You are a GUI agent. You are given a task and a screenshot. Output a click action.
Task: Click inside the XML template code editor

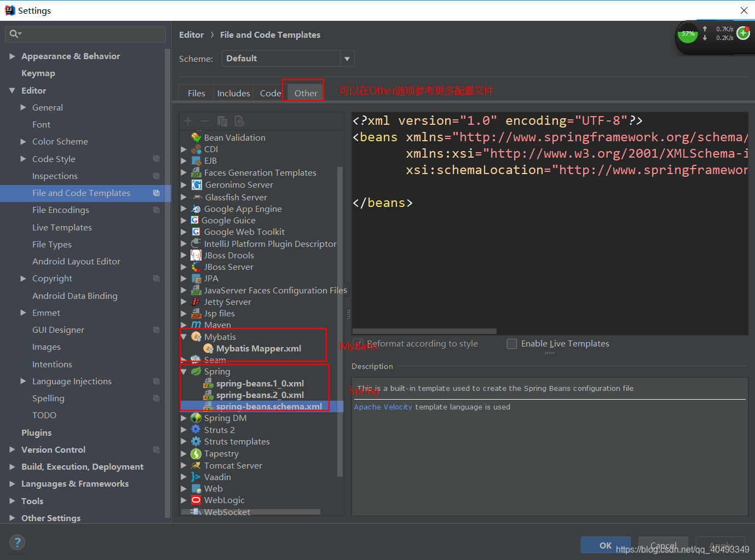pyautogui.click(x=550, y=223)
